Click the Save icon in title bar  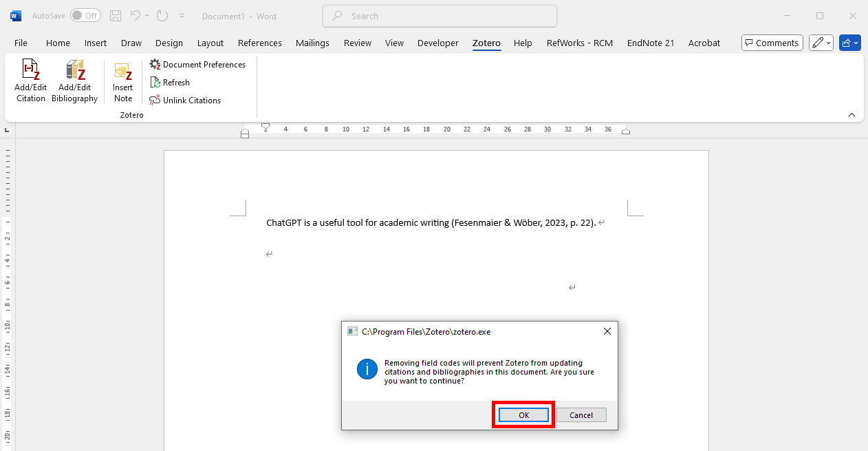coord(116,16)
